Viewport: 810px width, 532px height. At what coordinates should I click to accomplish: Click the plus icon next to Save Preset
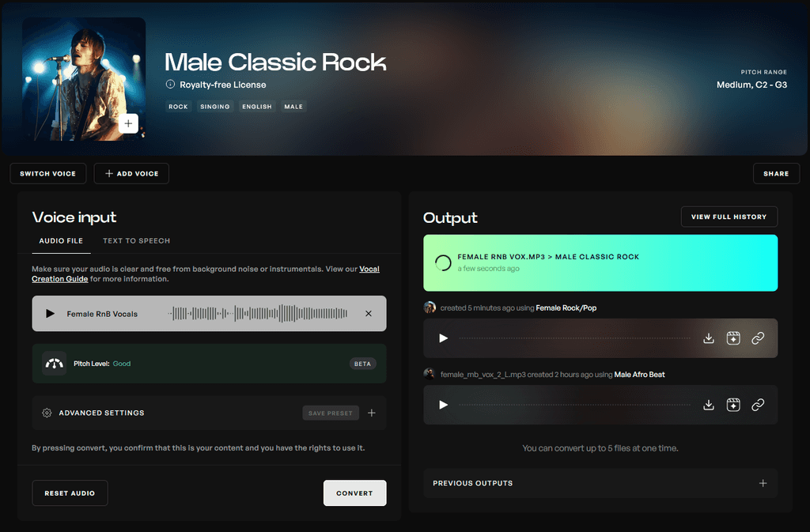pos(372,413)
